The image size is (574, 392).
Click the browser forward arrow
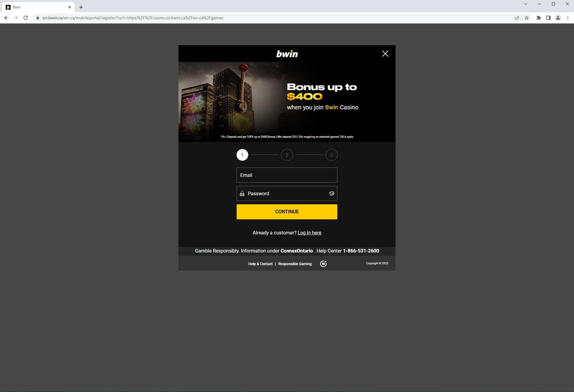(16, 18)
